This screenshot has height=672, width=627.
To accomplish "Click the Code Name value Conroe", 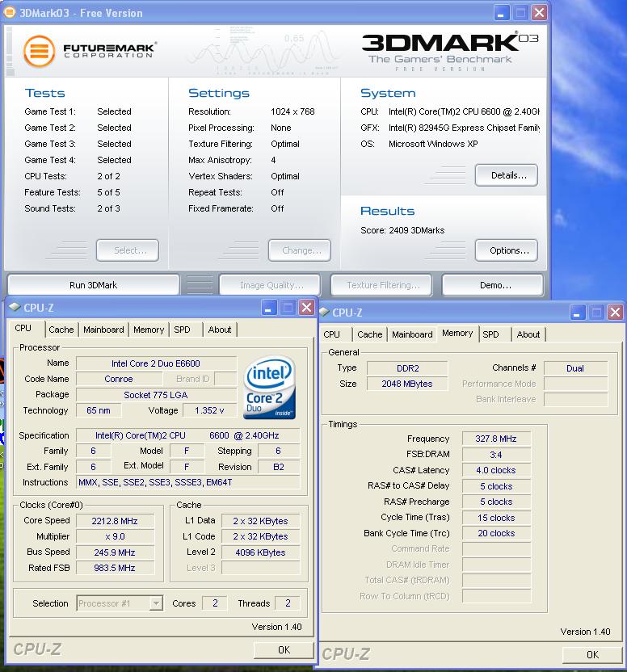I will (120, 379).
